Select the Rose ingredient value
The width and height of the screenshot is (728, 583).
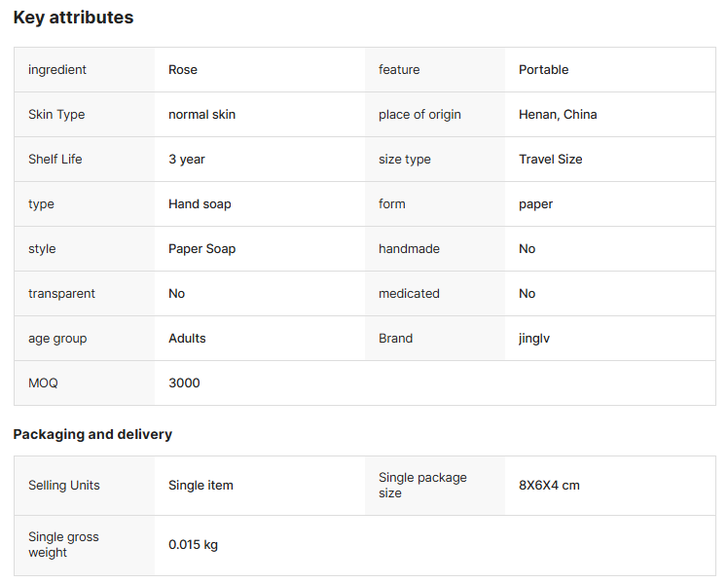[x=183, y=70]
